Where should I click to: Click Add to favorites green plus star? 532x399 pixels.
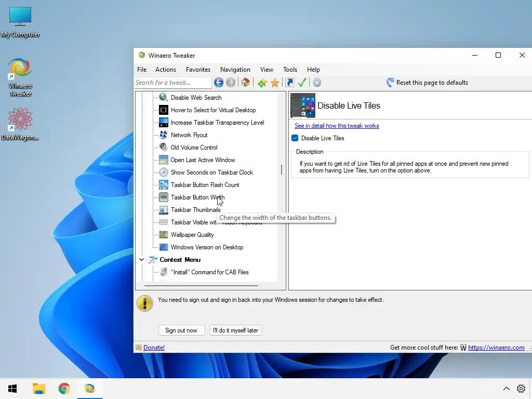click(262, 83)
